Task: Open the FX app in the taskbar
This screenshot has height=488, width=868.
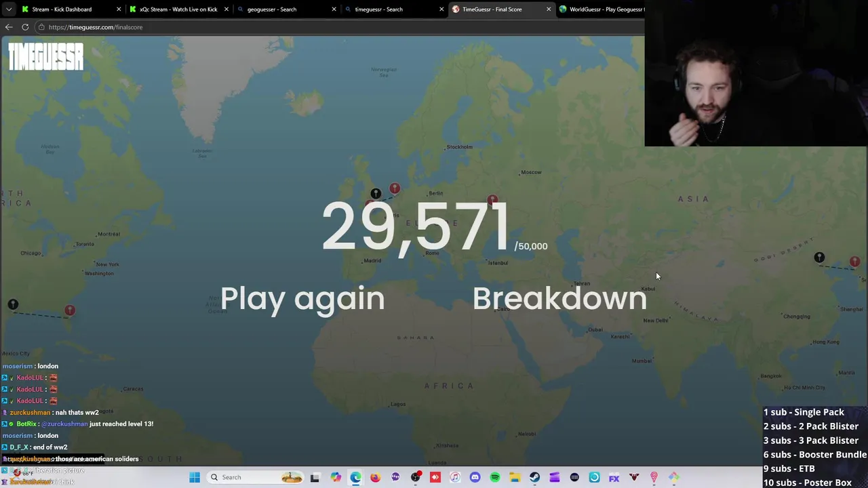Action: click(x=614, y=477)
